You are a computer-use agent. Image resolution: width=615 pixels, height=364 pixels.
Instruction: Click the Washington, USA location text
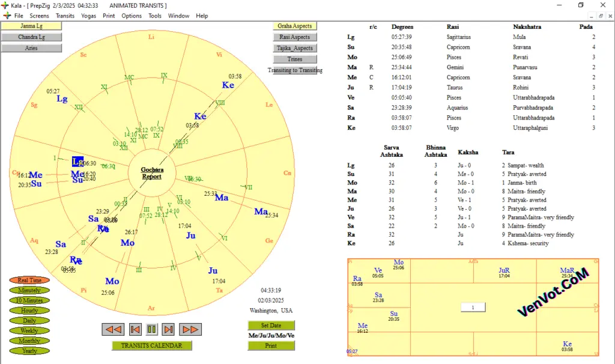tap(271, 311)
